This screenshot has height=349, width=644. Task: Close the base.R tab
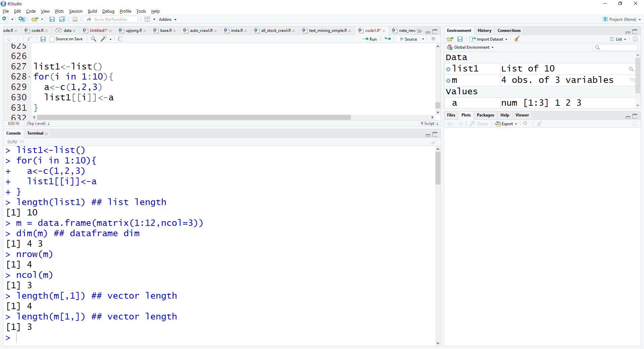coord(174,31)
